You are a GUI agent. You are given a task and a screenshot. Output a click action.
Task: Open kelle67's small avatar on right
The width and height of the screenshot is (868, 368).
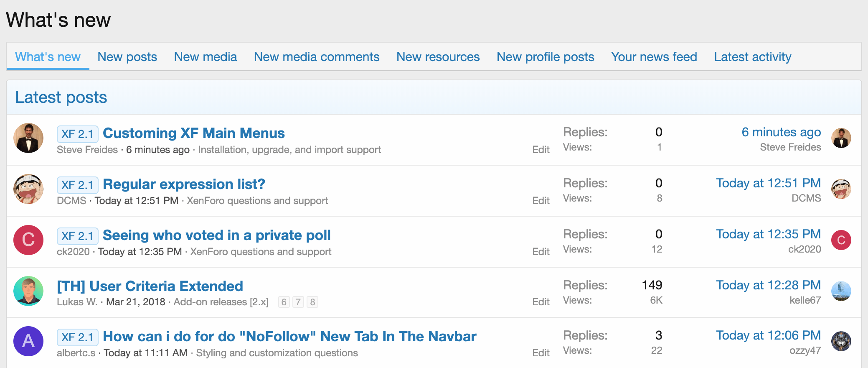[841, 291]
